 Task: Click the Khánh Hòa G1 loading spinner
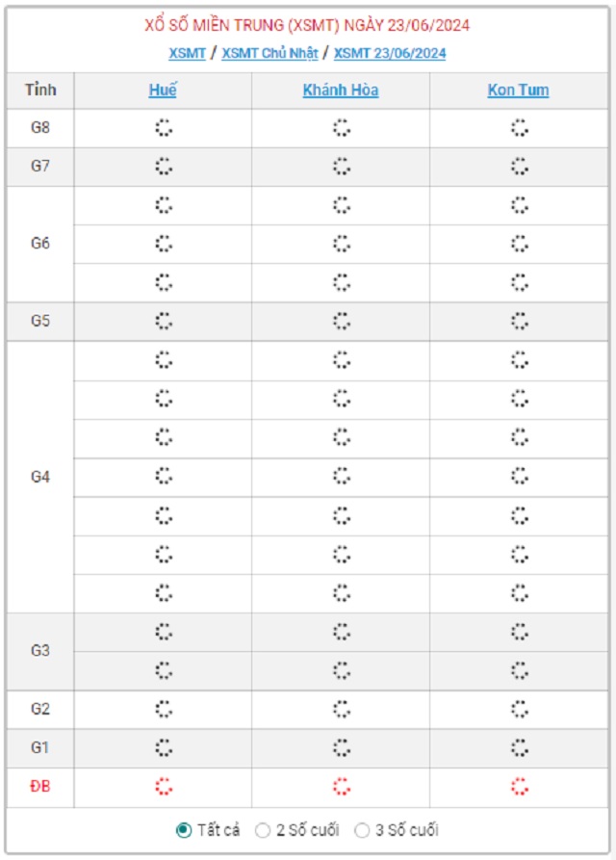pyautogui.click(x=341, y=747)
